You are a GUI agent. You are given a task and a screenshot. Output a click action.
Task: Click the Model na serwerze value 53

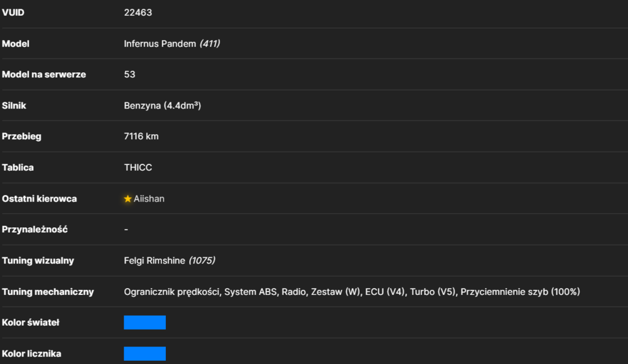tap(129, 75)
